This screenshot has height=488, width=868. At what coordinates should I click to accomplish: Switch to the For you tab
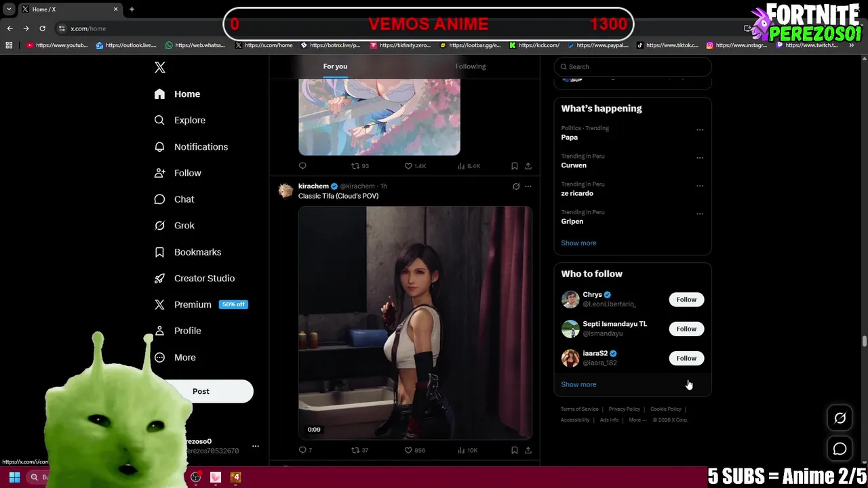[335, 66]
